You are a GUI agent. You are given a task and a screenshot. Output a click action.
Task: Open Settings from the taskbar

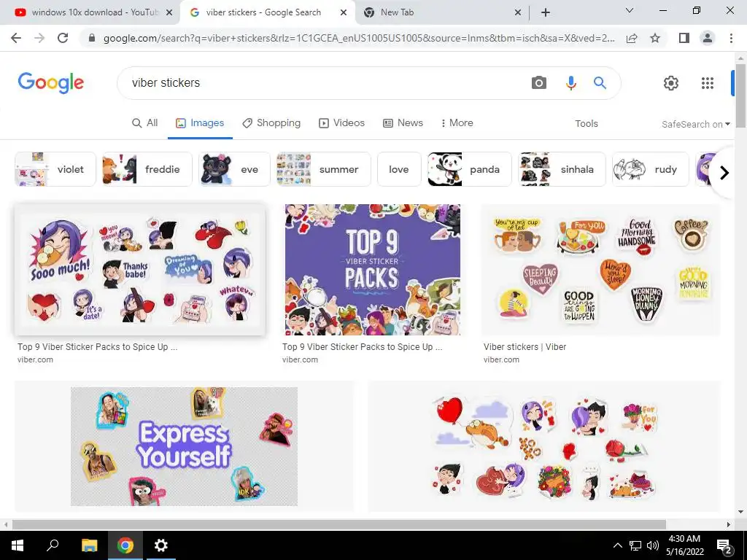(x=161, y=545)
